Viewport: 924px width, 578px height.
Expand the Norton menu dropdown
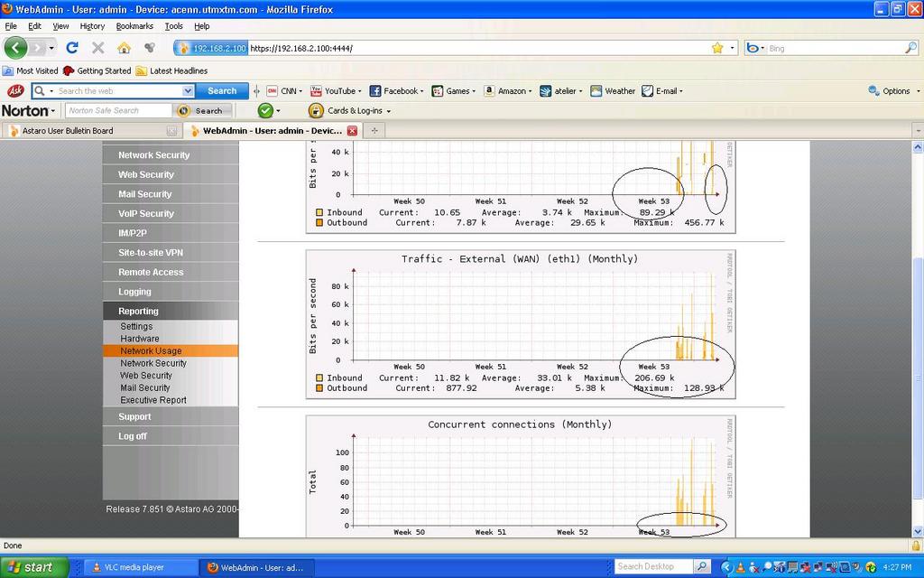pos(29,111)
